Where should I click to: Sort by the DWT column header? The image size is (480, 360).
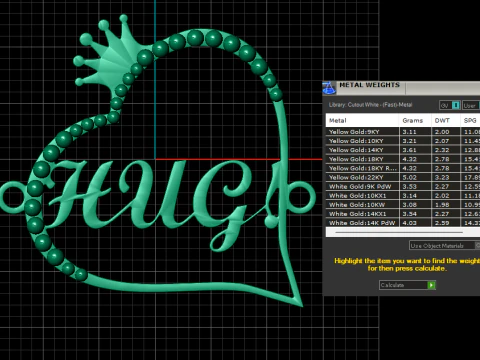pyautogui.click(x=445, y=120)
